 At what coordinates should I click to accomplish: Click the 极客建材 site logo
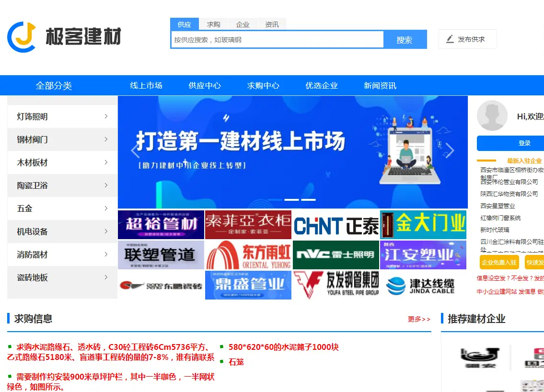(64, 37)
